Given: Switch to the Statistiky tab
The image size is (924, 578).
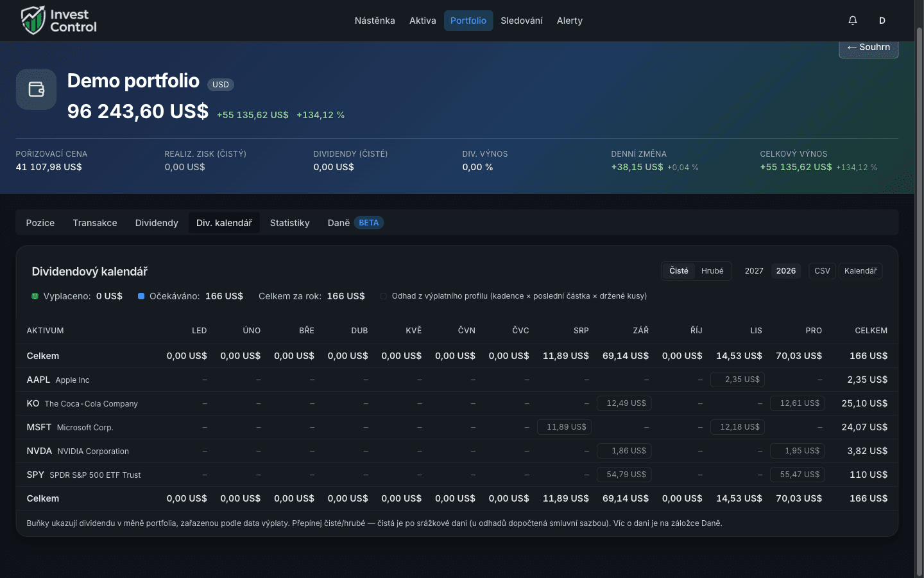Looking at the screenshot, I should 290,223.
